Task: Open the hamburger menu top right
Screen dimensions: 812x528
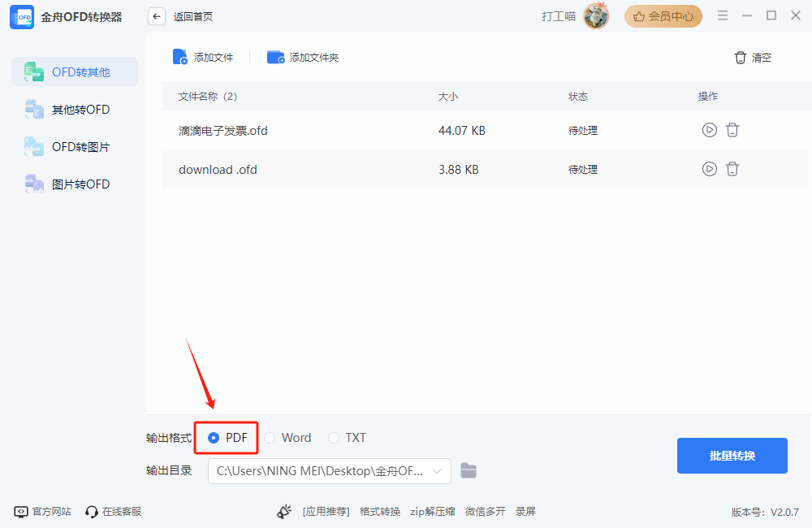Action: pos(722,15)
